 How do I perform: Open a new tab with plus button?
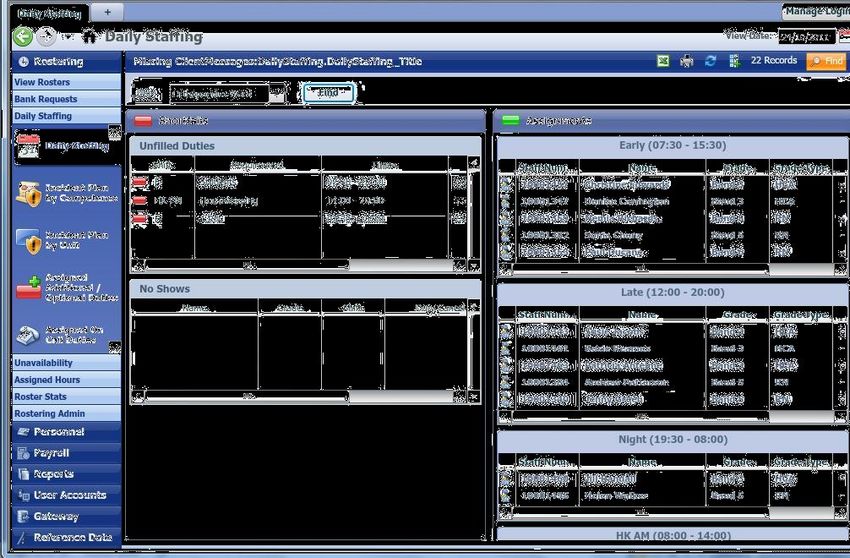(107, 11)
